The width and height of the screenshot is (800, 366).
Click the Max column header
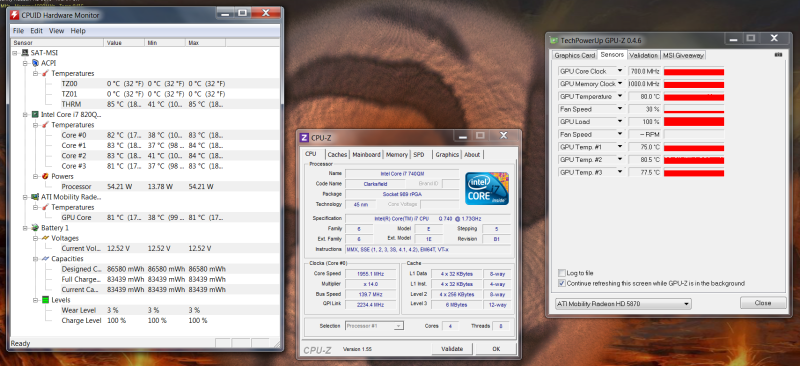point(206,43)
